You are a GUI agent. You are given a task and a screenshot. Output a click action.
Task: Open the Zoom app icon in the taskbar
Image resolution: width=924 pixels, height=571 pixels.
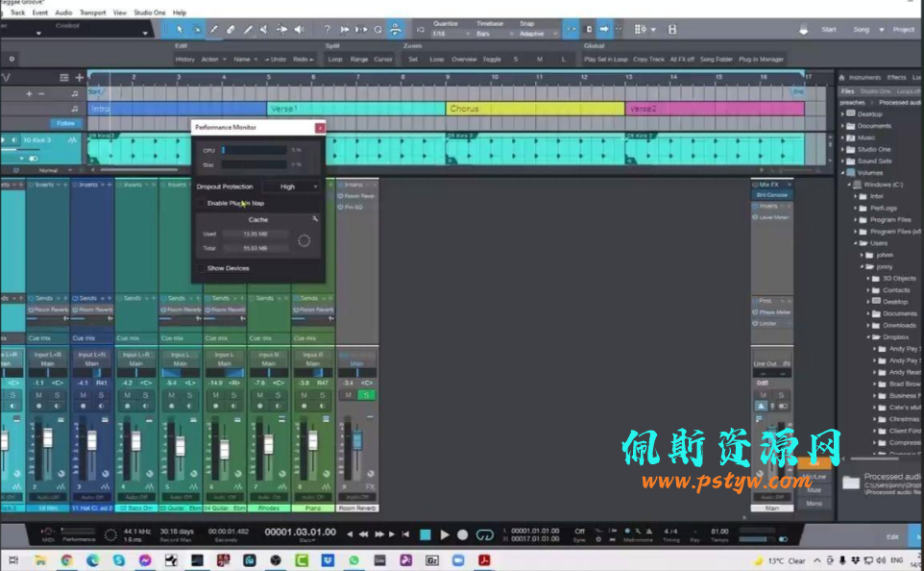(458, 560)
